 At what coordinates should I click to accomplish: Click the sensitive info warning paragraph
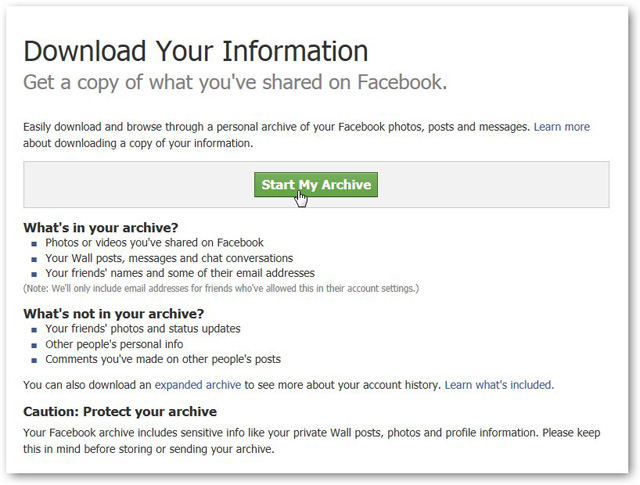click(x=311, y=441)
